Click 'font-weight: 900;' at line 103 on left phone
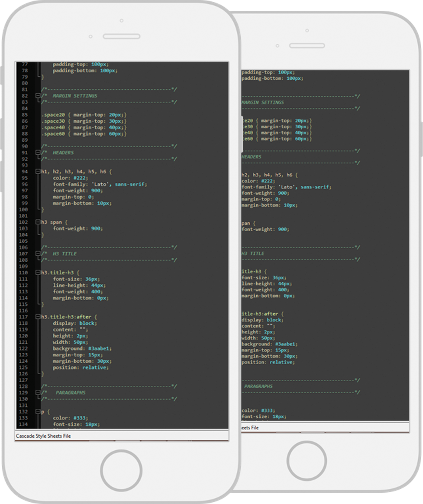Image resolution: width=423 pixels, height=504 pixels. point(78,228)
